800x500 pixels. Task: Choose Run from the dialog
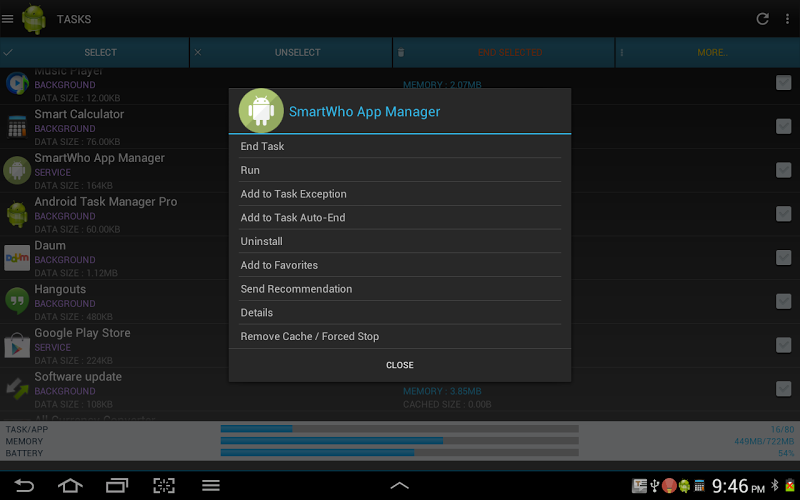(x=400, y=170)
